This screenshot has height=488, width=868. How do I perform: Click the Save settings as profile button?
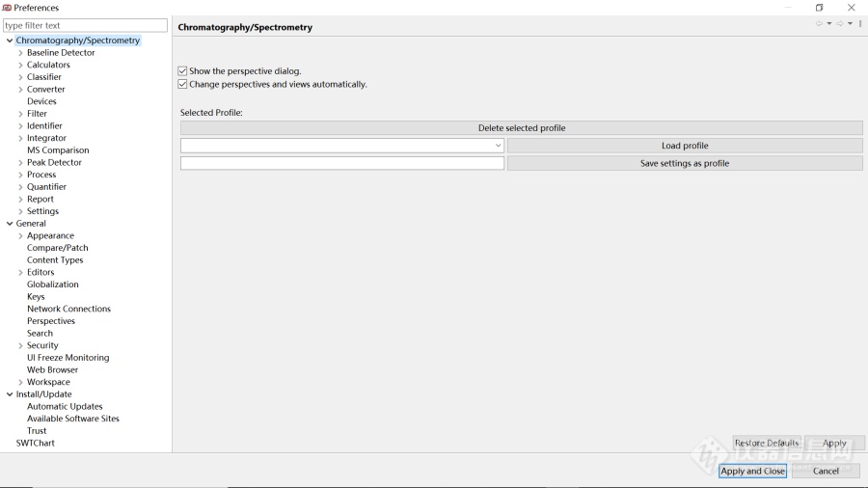(685, 164)
